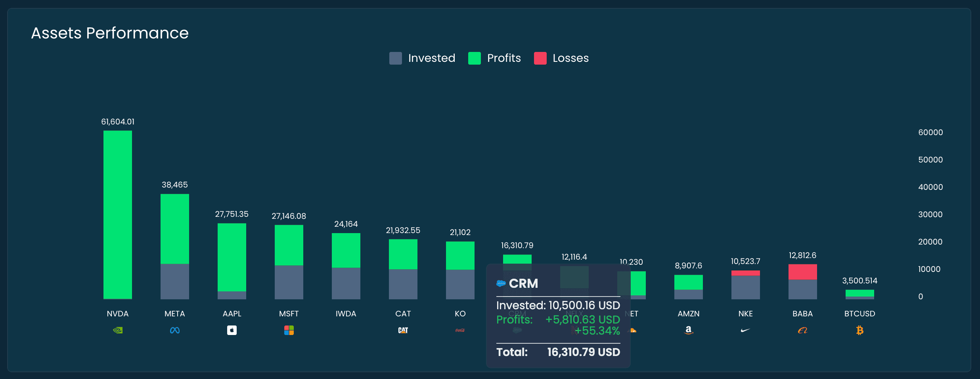
Task: Click the AAPL profits bar segment
Action: 232,257
